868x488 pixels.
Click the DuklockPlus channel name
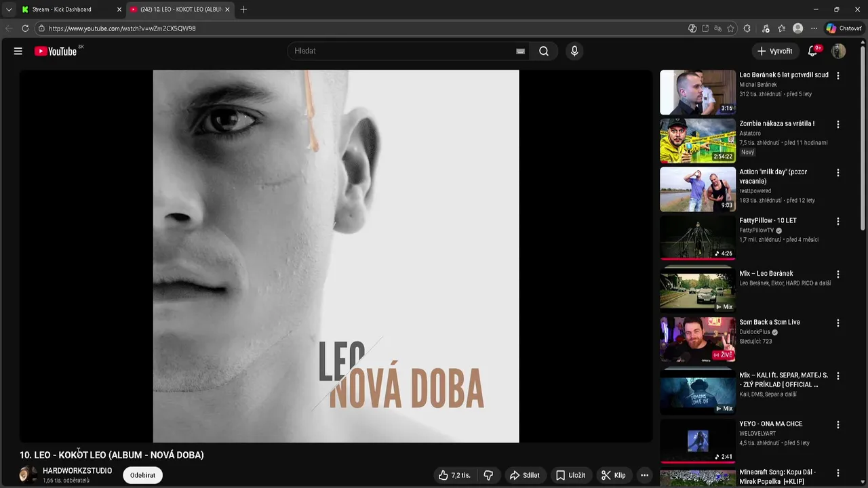pos(755,332)
